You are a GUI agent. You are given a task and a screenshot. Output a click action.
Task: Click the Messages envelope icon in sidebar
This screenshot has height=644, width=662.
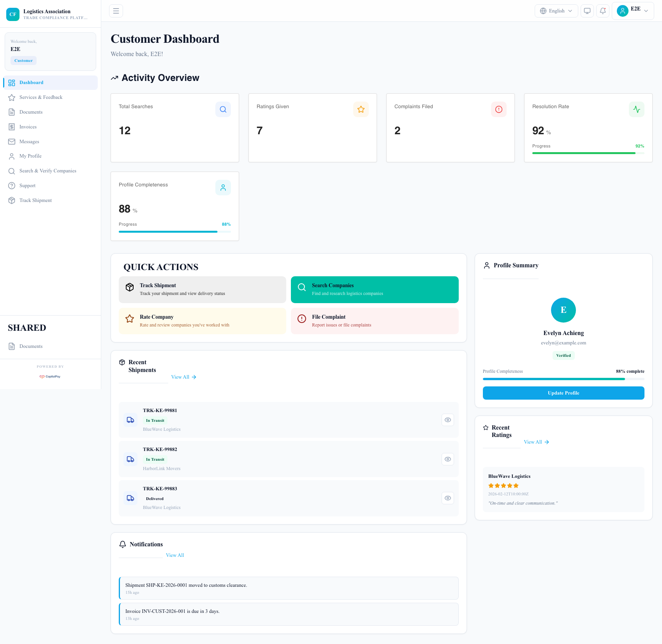click(11, 141)
